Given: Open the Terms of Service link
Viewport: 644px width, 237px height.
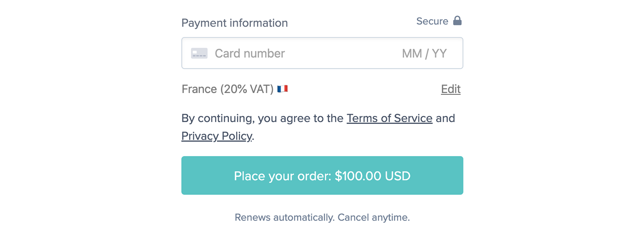Looking at the screenshot, I should point(390,118).
